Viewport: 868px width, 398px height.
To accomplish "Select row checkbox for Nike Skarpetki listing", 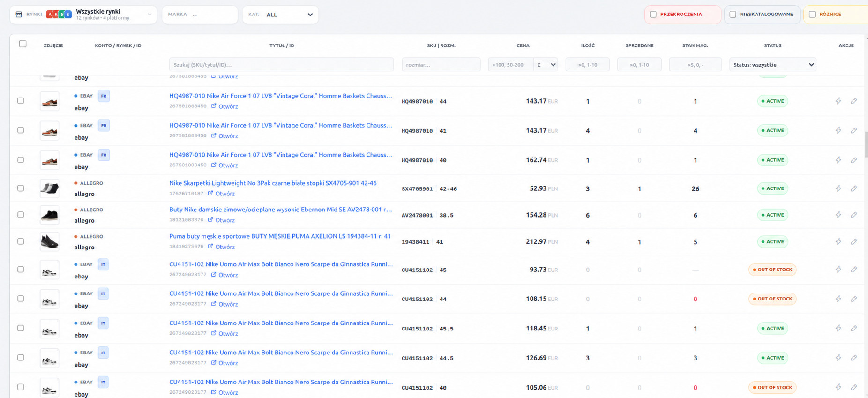I will 21,188.
